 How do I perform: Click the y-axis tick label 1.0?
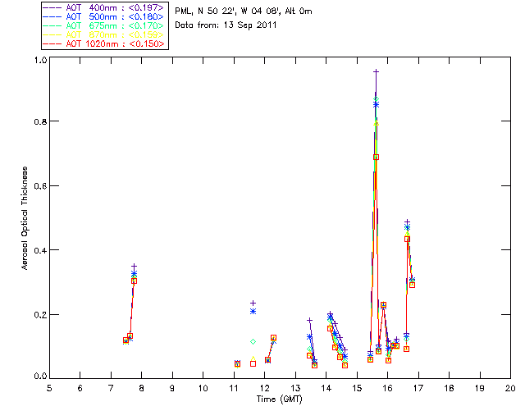pos(40,60)
